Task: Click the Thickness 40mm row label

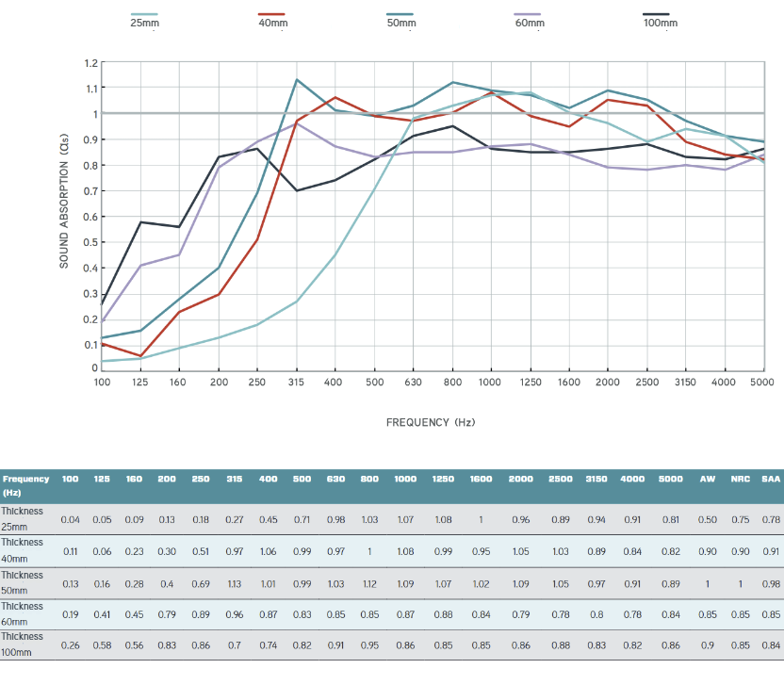Action: point(22,550)
